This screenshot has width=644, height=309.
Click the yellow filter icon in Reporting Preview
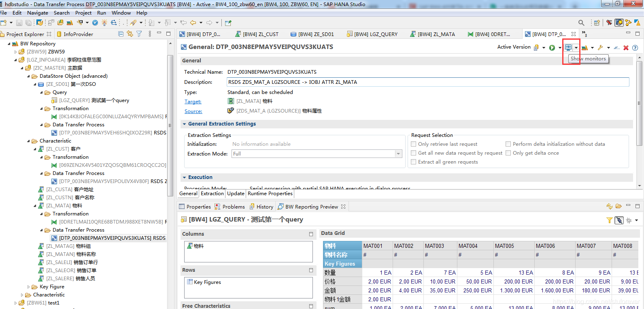(x=609, y=220)
